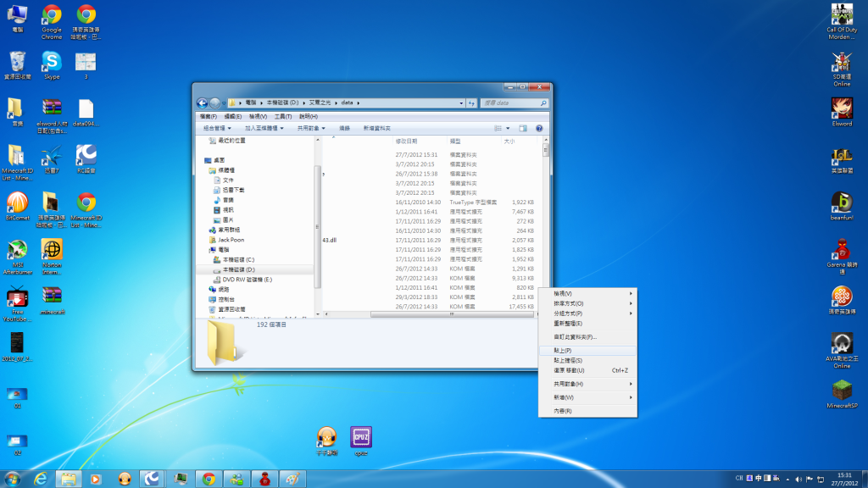Select 貼上(P) in the context menu
Image resolution: width=868 pixels, height=488 pixels.
[562, 350]
